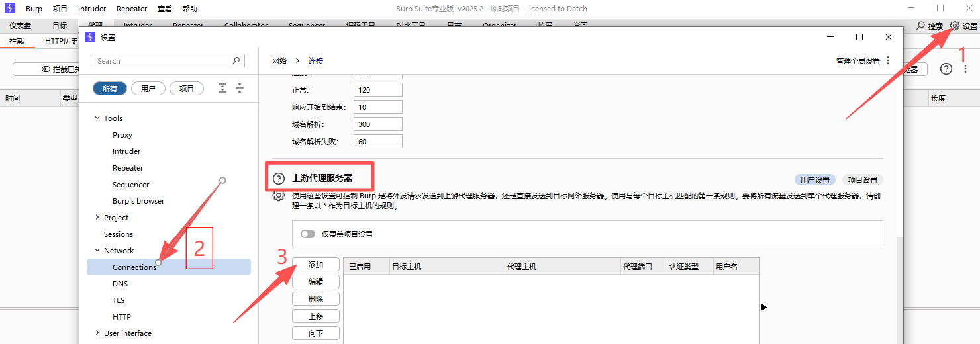Select Intruder in settings tree
The width and height of the screenshot is (980, 344).
126,151
